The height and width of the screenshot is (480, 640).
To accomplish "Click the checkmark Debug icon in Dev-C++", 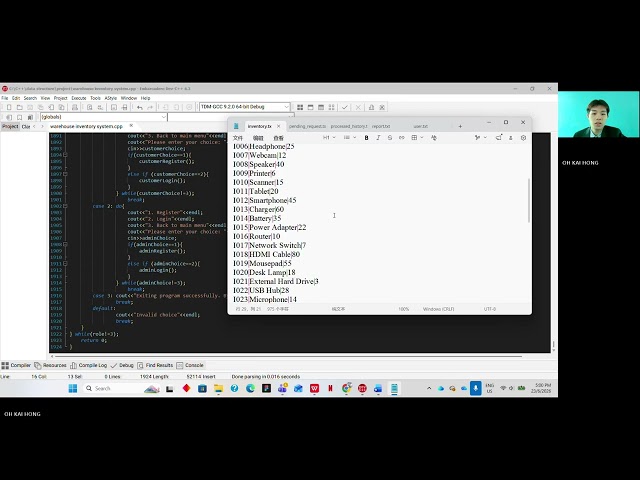I will coord(345,107).
